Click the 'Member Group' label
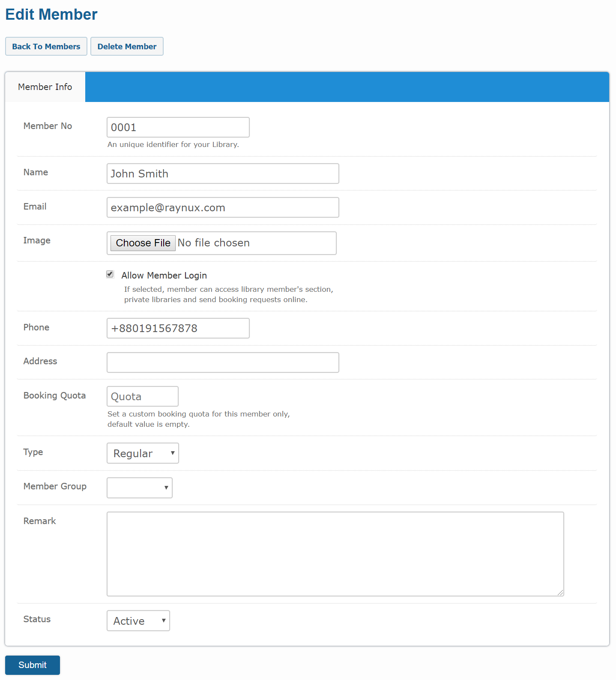Viewport: 616px width, 680px height. tap(55, 486)
